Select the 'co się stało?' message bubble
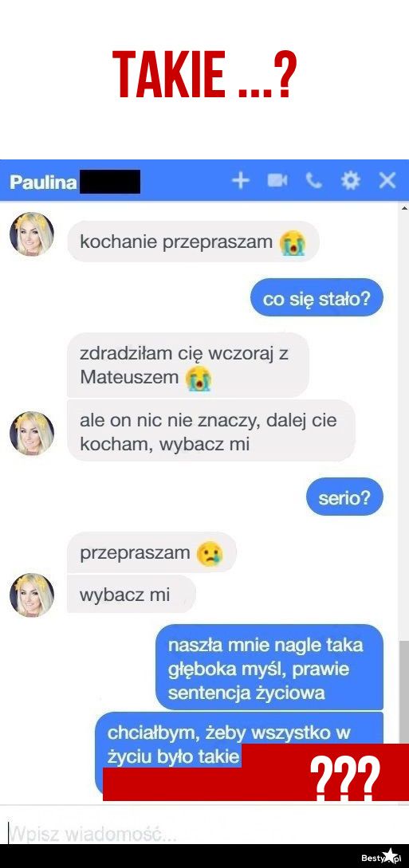Viewport: 409px width, 868px height. (x=317, y=300)
